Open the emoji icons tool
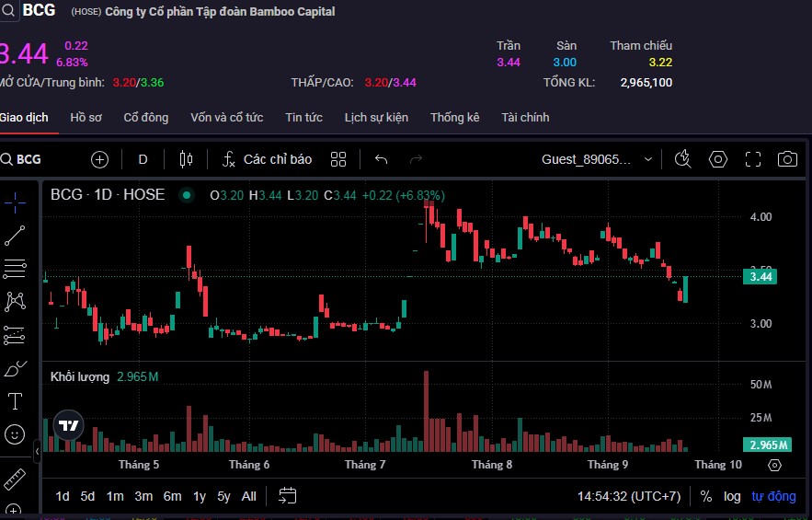 click(15, 434)
